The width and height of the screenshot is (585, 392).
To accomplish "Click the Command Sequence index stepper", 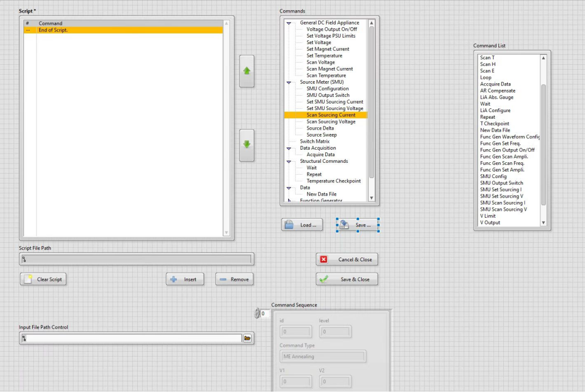I will coord(258,314).
